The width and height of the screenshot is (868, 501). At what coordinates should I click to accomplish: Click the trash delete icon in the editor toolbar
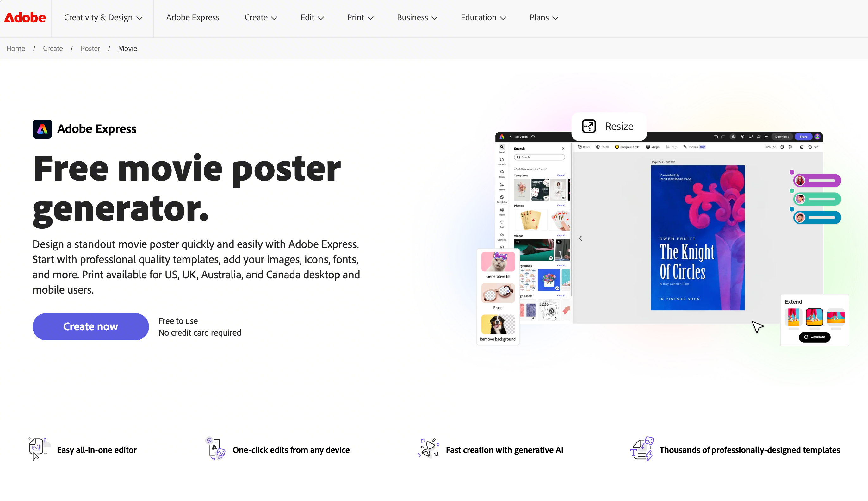(x=802, y=147)
